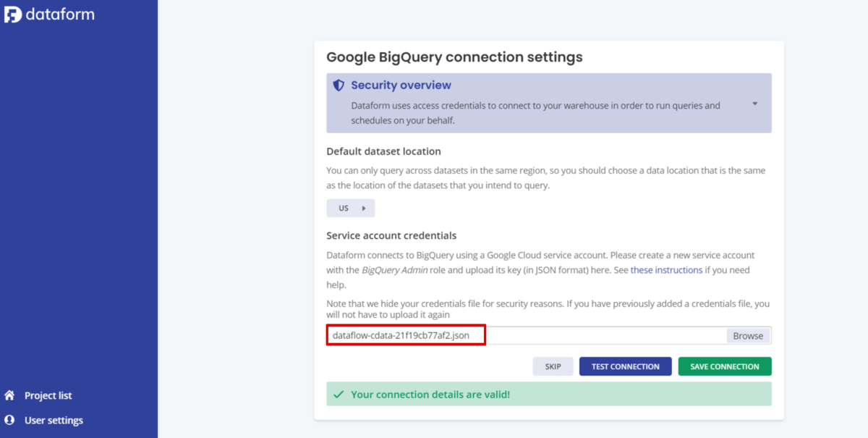Open the 'these instructions' help link
Viewport: 868px width, 438px height.
(x=666, y=270)
